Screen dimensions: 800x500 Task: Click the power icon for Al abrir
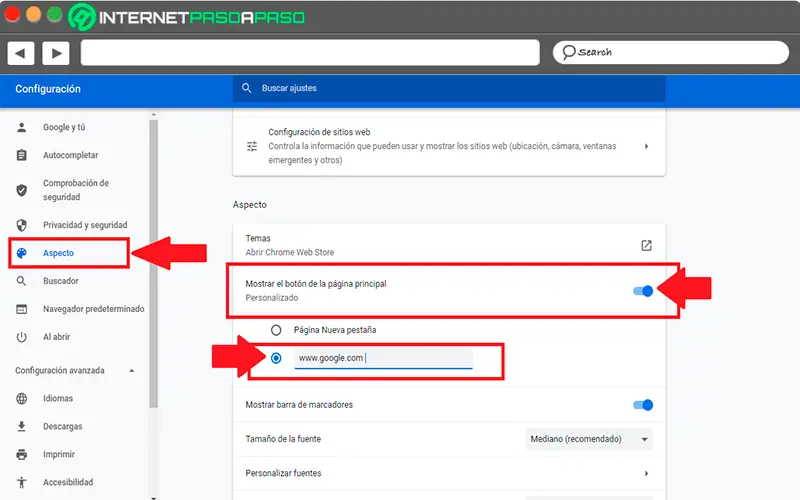coord(21,337)
